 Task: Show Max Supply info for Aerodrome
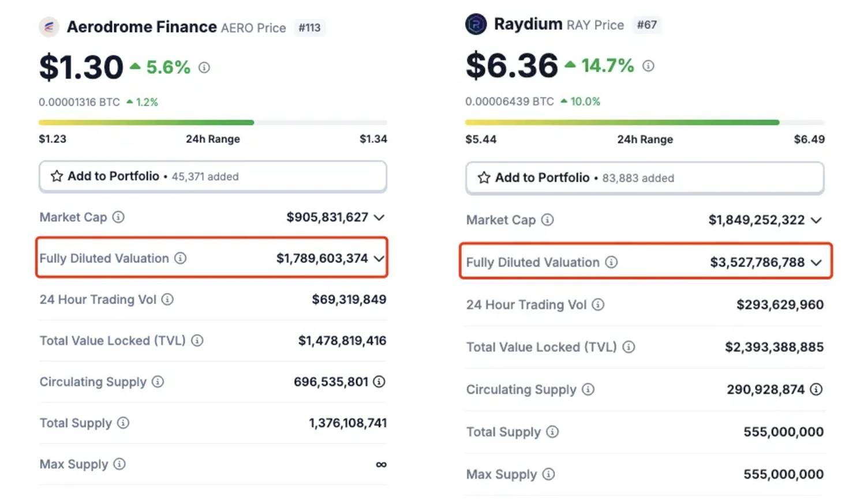119,464
